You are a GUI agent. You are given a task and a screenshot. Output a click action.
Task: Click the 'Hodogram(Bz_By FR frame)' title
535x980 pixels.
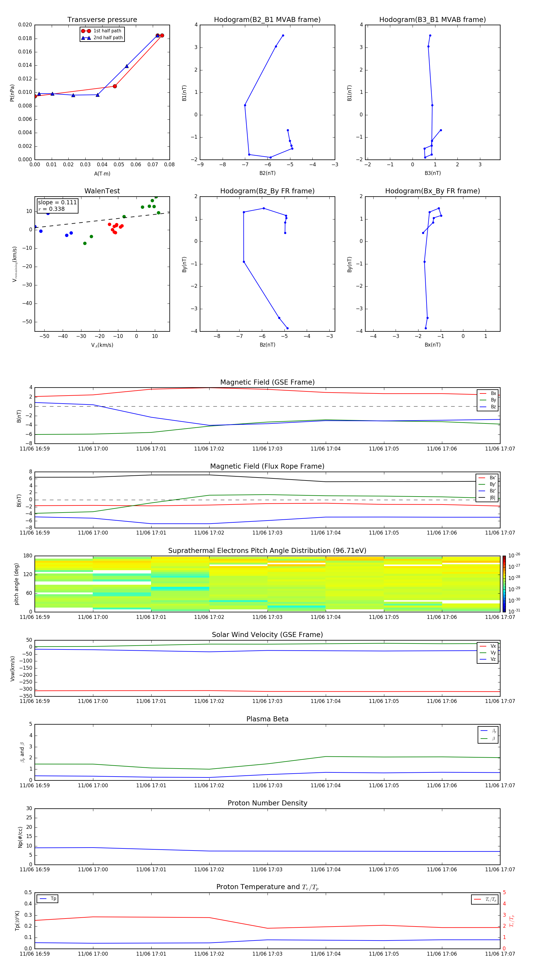267,191
